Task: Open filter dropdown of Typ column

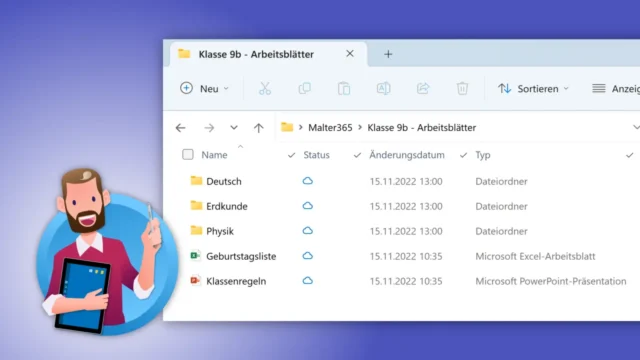Action: [x=630, y=155]
